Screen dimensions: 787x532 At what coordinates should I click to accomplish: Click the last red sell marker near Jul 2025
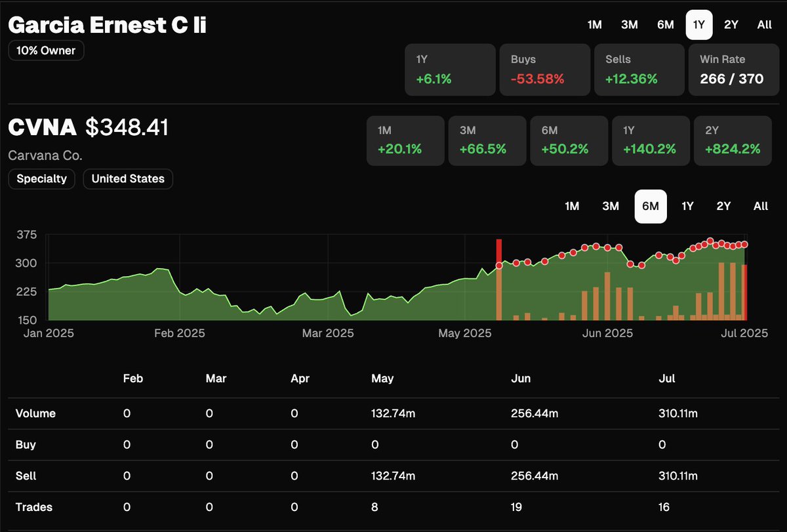[x=745, y=244]
